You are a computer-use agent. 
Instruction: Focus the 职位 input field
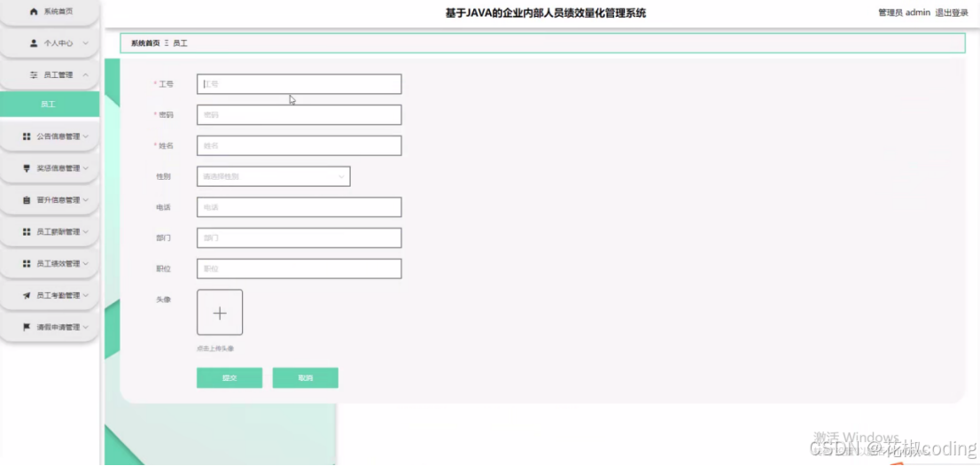coord(299,268)
